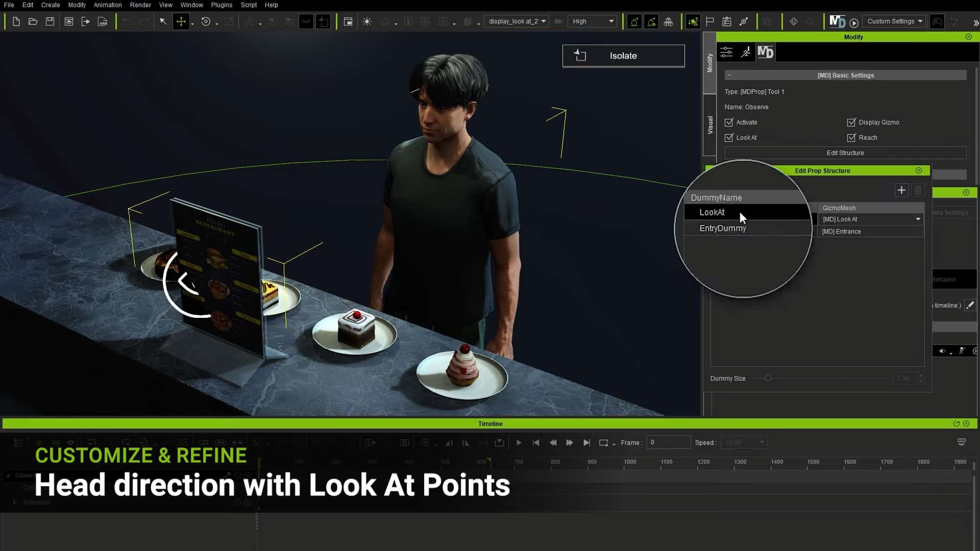Save the project using the Save icon
This screenshot has height=551, width=980.
[x=50, y=21]
